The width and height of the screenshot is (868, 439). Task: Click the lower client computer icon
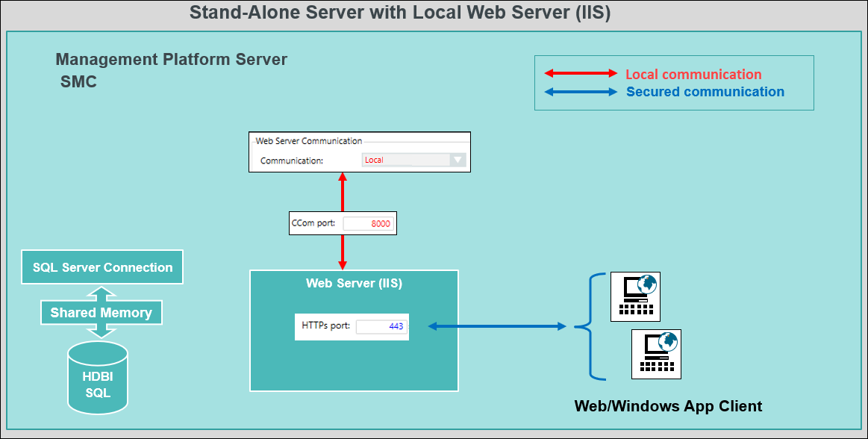[656, 354]
